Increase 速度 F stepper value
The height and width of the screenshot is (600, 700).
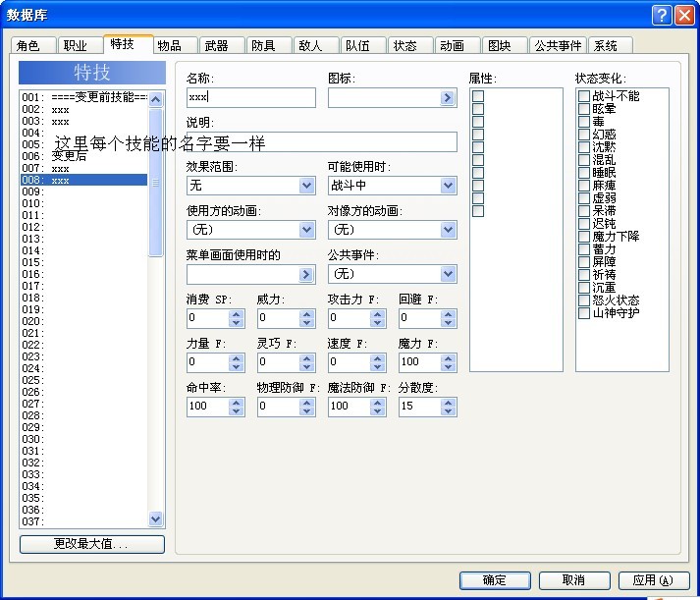(x=378, y=358)
